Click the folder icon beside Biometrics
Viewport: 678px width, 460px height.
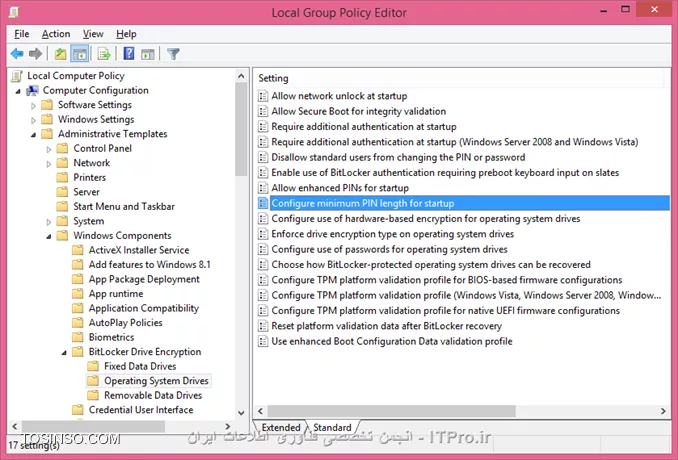point(78,337)
